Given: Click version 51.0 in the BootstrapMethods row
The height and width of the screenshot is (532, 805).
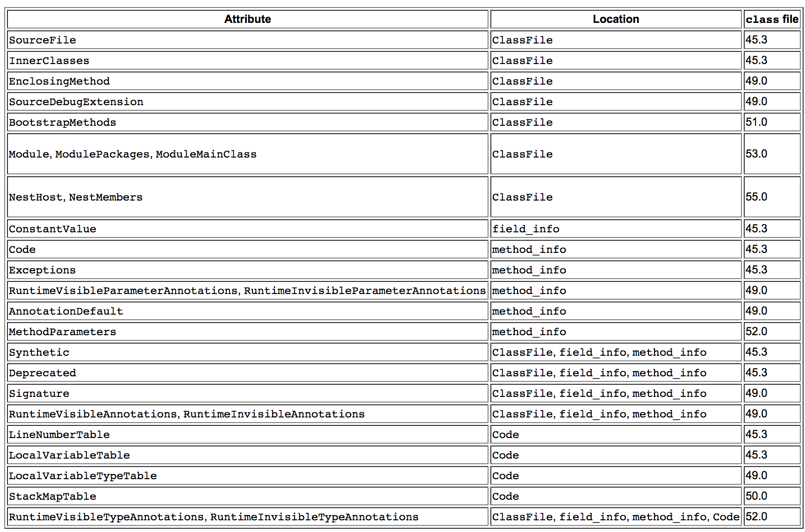Looking at the screenshot, I should (772, 122).
